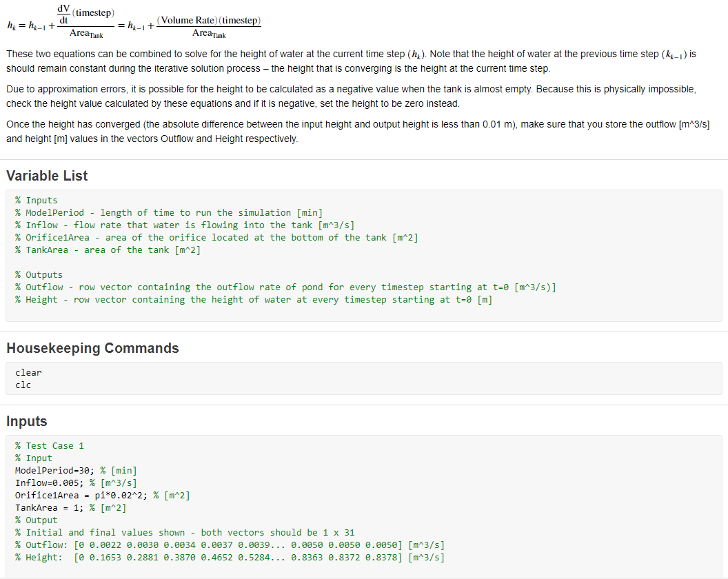Click the 'Variable List' heading
The width and height of the screenshot is (728, 579).
pyautogui.click(x=47, y=176)
